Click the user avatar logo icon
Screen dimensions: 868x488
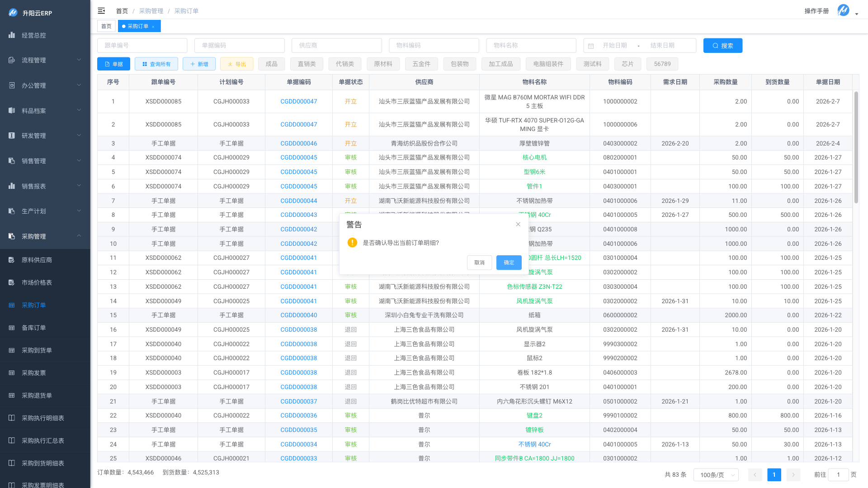(843, 10)
